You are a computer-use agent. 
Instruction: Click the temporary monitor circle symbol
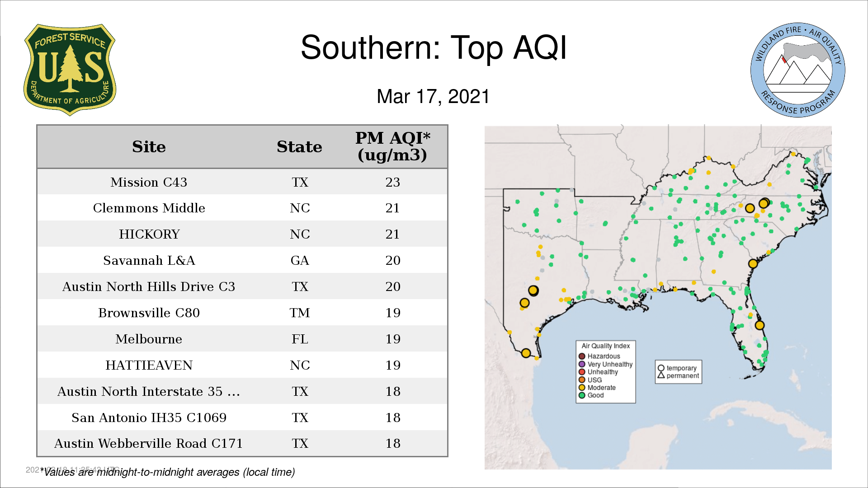click(661, 368)
